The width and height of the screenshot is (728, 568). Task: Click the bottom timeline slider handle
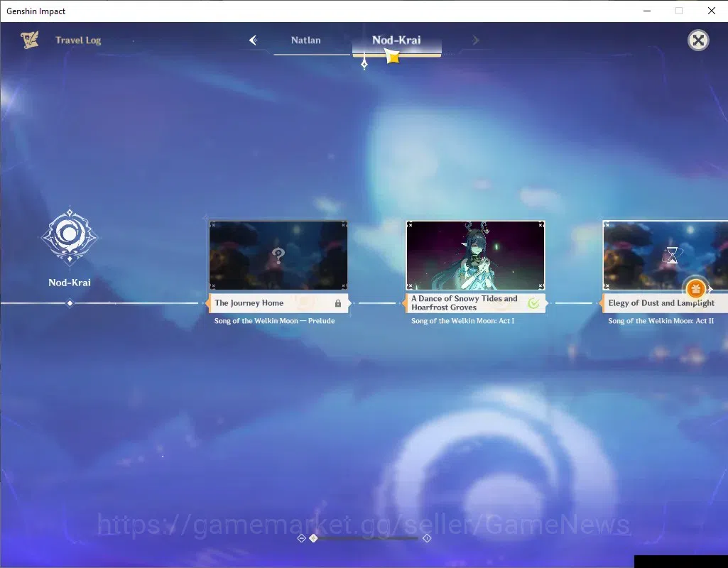(313, 538)
